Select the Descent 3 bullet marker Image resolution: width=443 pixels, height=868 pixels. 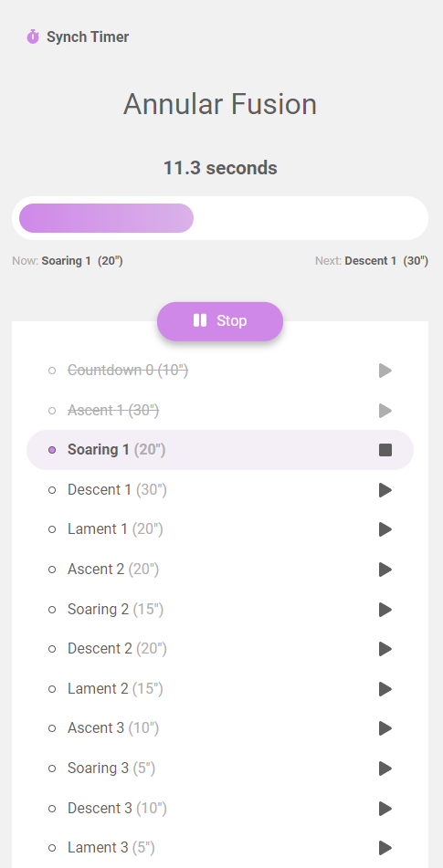tap(52, 808)
